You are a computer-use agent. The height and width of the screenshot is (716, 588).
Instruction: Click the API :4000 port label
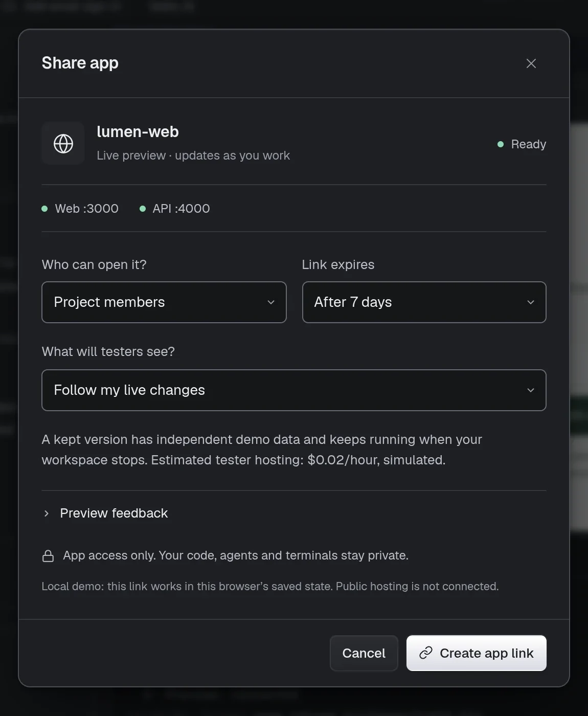[x=175, y=209]
